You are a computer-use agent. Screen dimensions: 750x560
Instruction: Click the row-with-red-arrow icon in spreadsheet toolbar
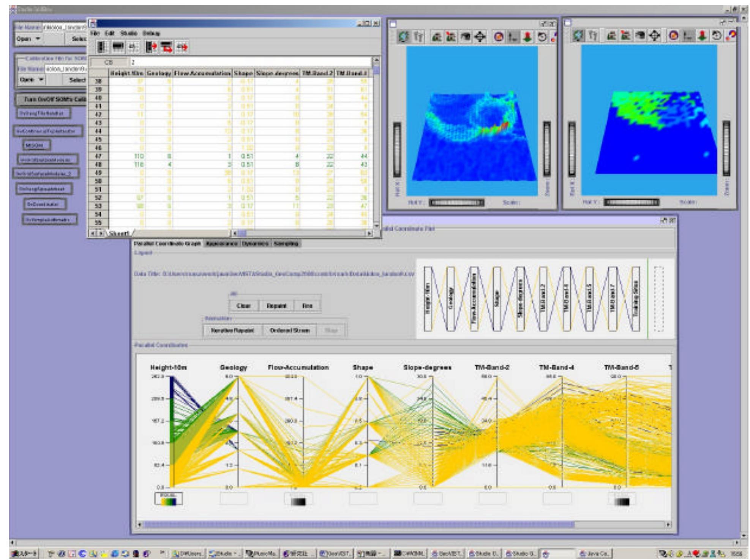click(166, 47)
